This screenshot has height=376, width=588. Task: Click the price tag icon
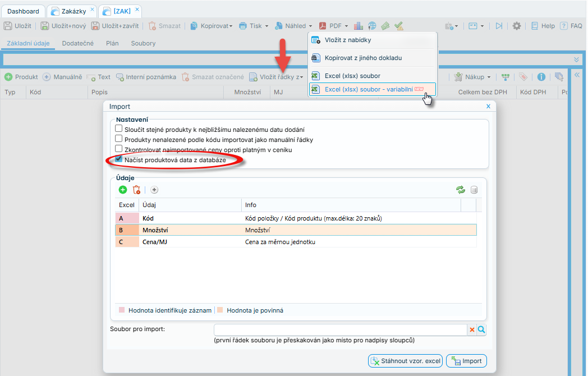pos(523,77)
